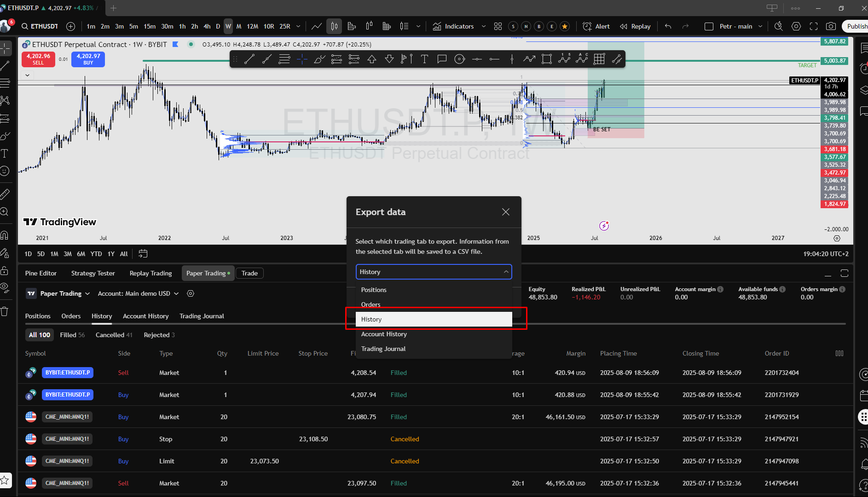Click the Alert icon in the toolbar
868x497 pixels.
pos(596,26)
